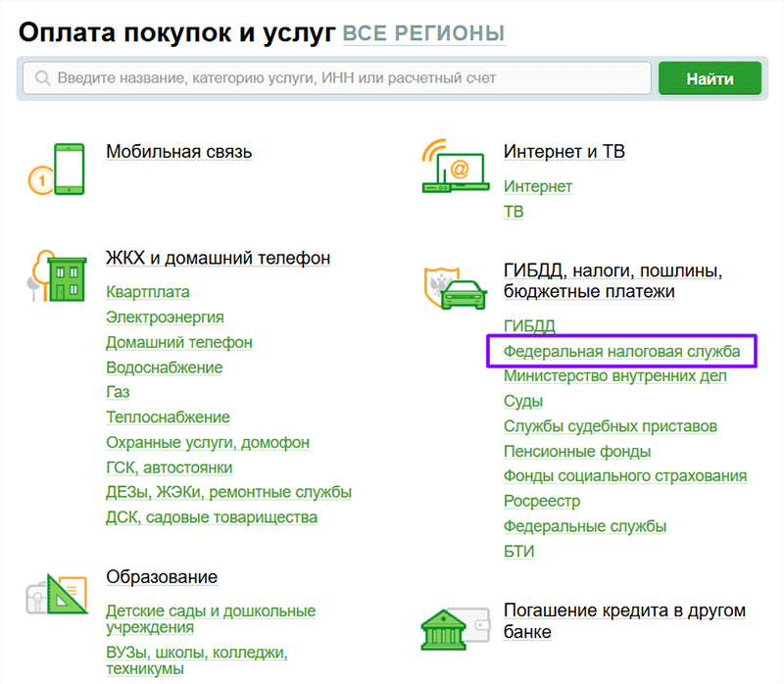Select the Интернет sublink
The height and width of the screenshot is (684, 784).
tap(537, 186)
